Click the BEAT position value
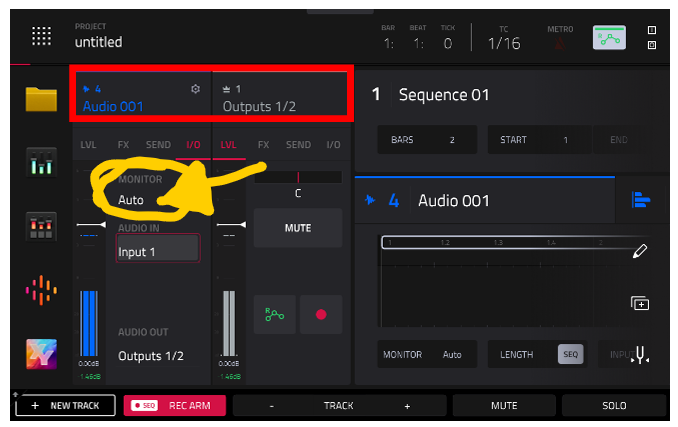This screenshot has height=427, width=678. point(418,44)
